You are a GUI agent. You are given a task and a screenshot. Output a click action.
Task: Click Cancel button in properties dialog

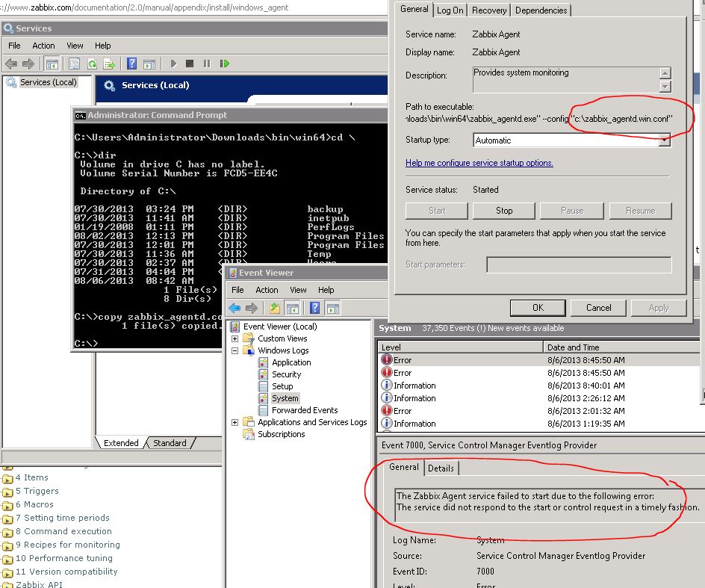(x=598, y=308)
